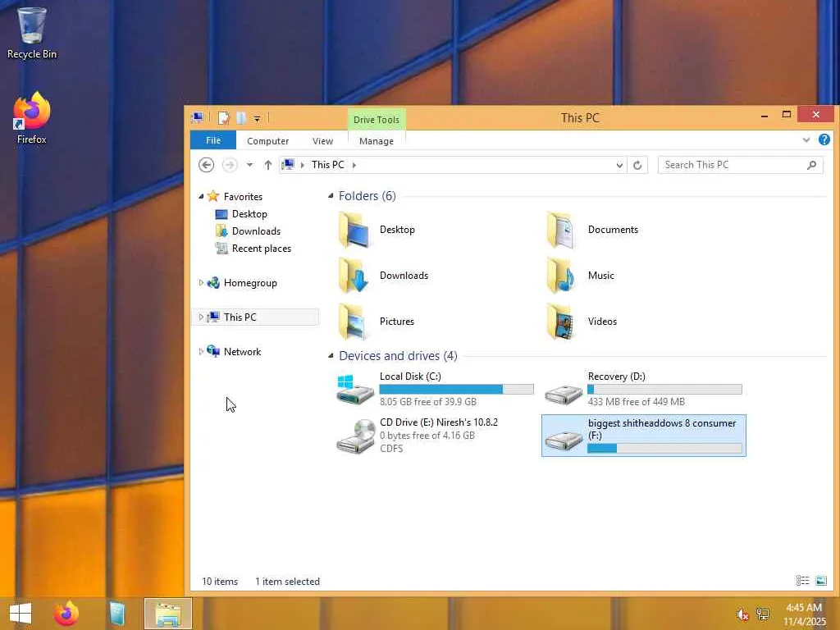Open the File ribbon tab
The width and height of the screenshot is (840, 630).
[x=213, y=140]
